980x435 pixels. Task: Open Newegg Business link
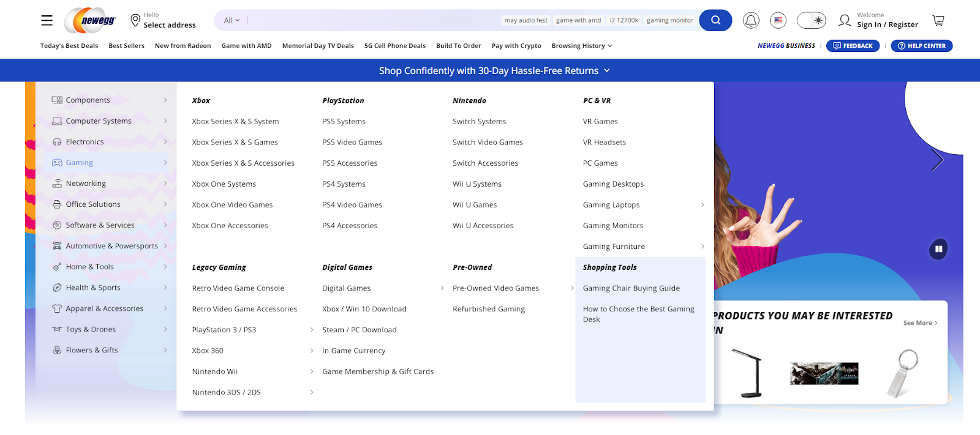coord(786,46)
